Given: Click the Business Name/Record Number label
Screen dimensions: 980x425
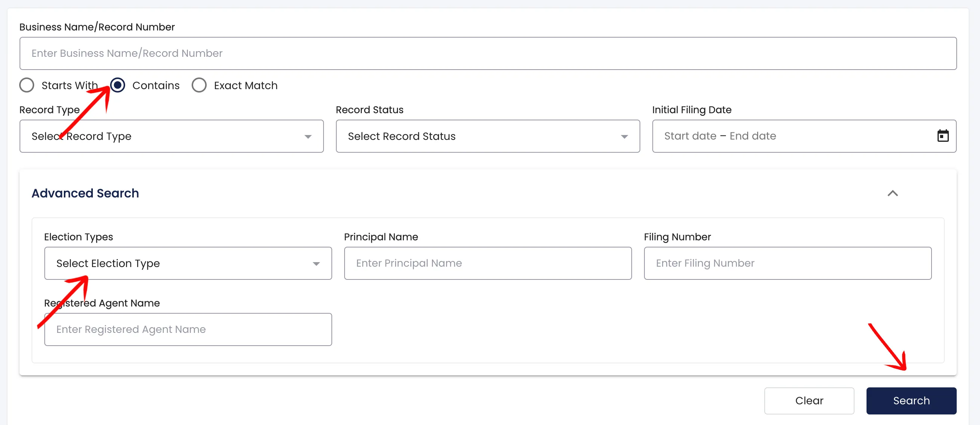Looking at the screenshot, I should [x=97, y=27].
